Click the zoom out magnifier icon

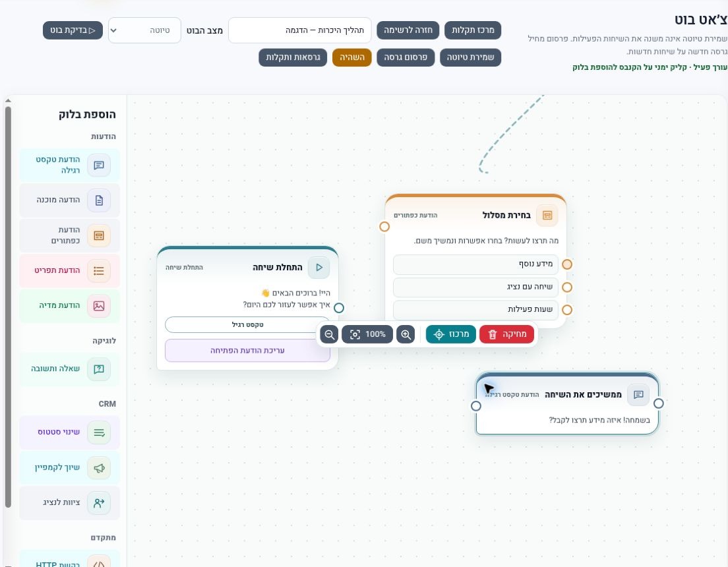pos(329,334)
